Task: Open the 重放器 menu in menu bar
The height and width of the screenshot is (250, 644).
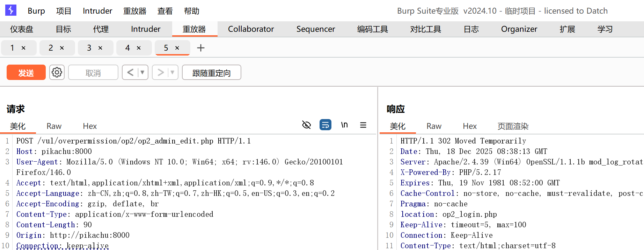Action: (x=135, y=11)
